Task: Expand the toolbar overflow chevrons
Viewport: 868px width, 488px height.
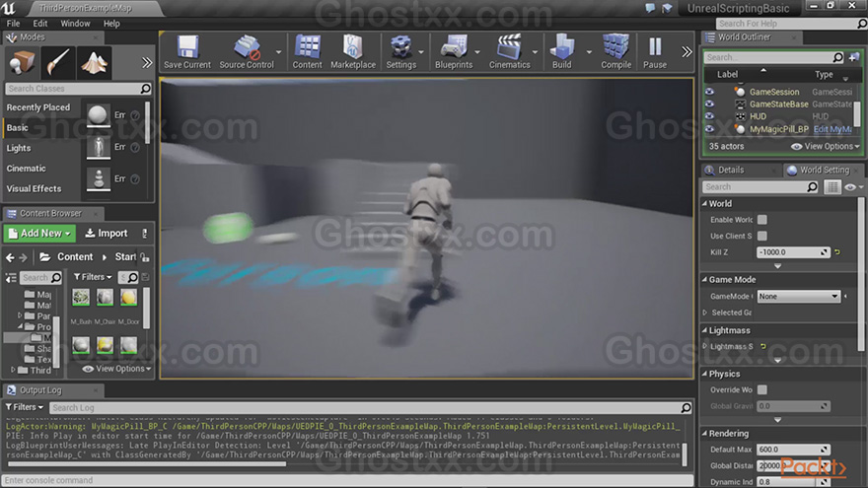Action: pyautogui.click(x=687, y=52)
